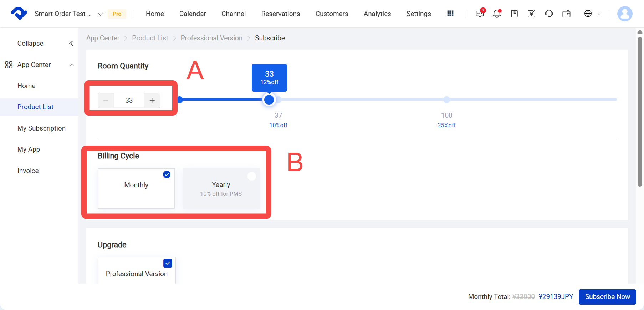
Task: Open the Channel menu
Action: click(x=234, y=14)
